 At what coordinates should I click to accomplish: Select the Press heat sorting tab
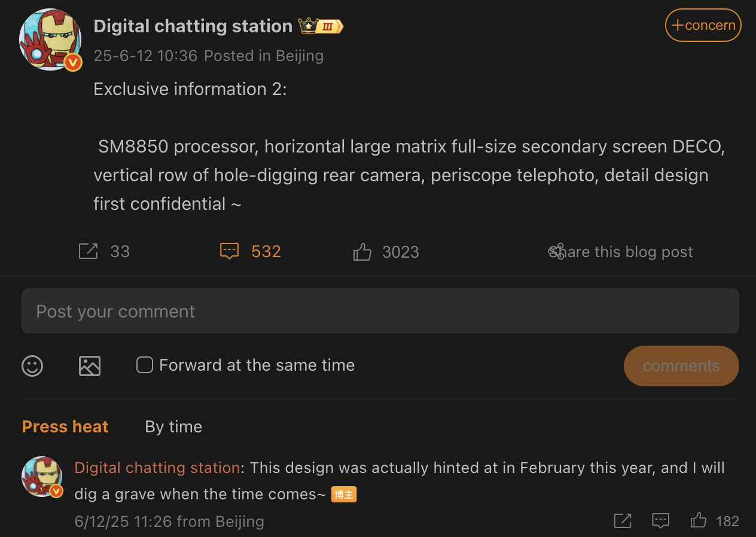point(65,427)
